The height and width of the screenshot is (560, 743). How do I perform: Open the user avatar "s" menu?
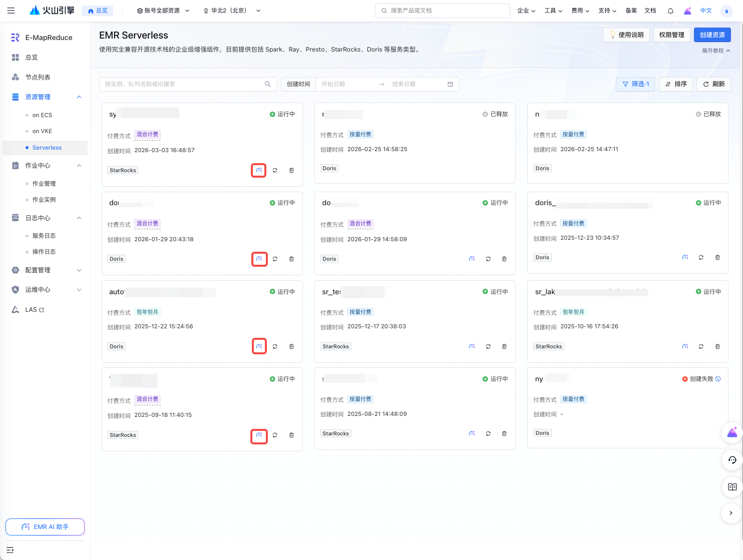726,11
